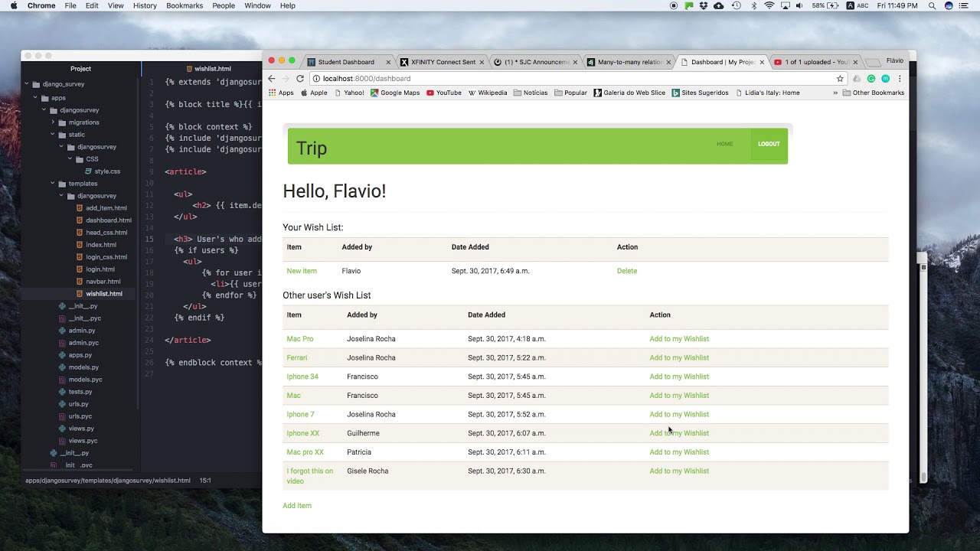Click the Trip site title
The height and width of the screenshot is (551, 980).
click(312, 148)
